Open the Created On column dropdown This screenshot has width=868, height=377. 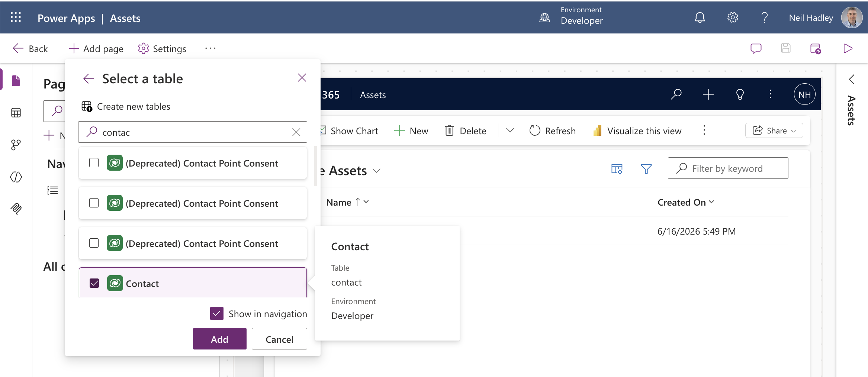tap(711, 202)
